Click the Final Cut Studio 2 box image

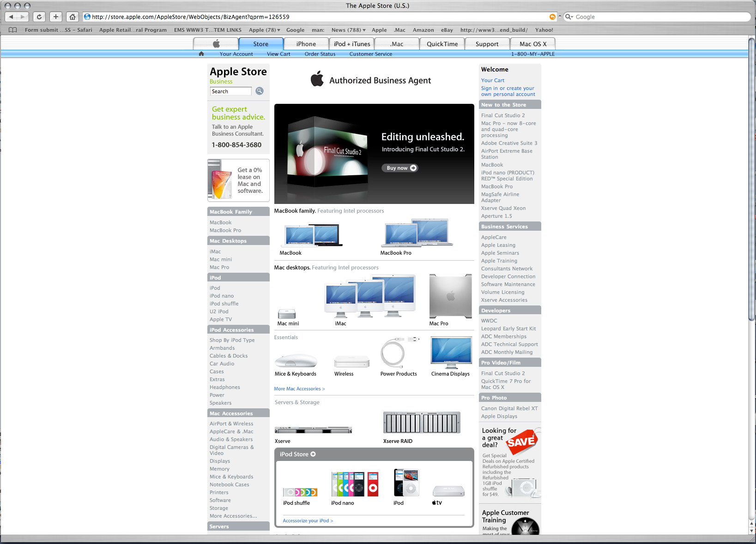[x=327, y=152]
